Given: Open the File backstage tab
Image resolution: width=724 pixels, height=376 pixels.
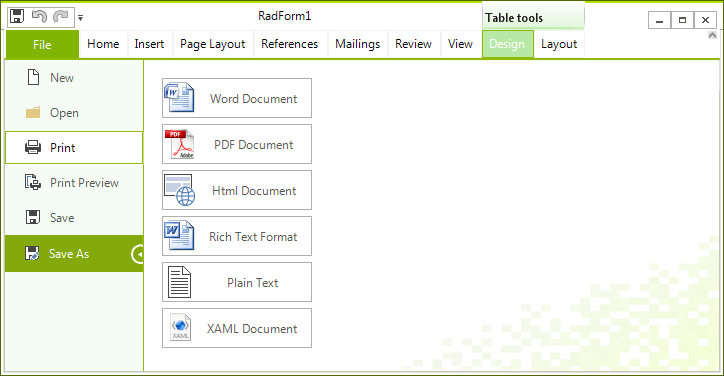Looking at the screenshot, I should [42, 44].
